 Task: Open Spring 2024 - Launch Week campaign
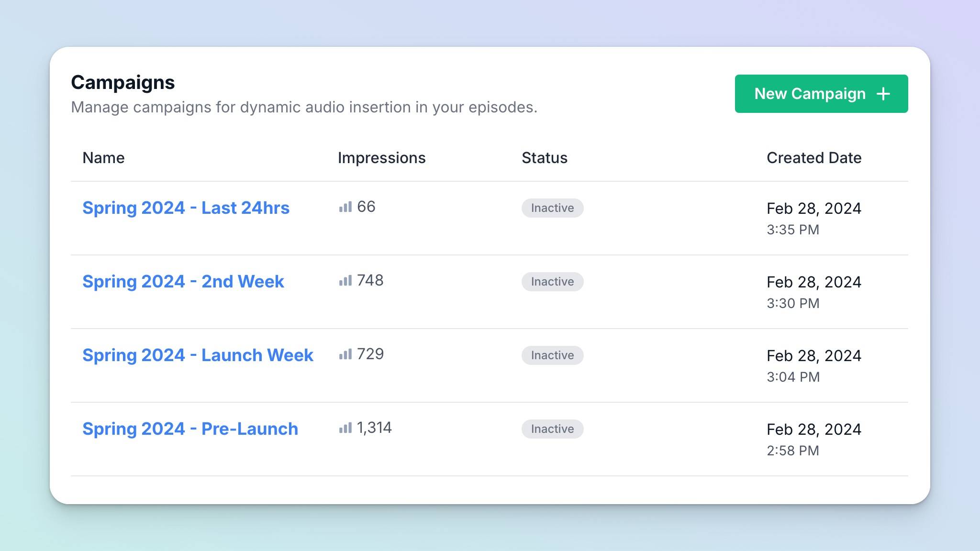point(198,355)
